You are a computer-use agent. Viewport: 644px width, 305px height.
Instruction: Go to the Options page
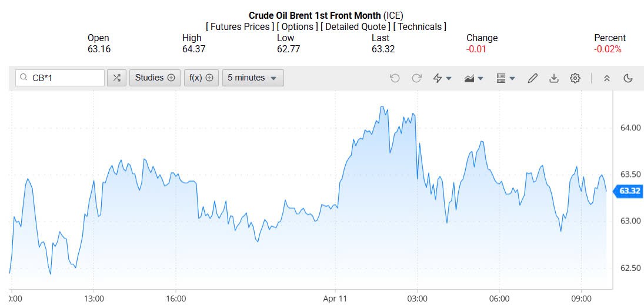tap(298, 26)
